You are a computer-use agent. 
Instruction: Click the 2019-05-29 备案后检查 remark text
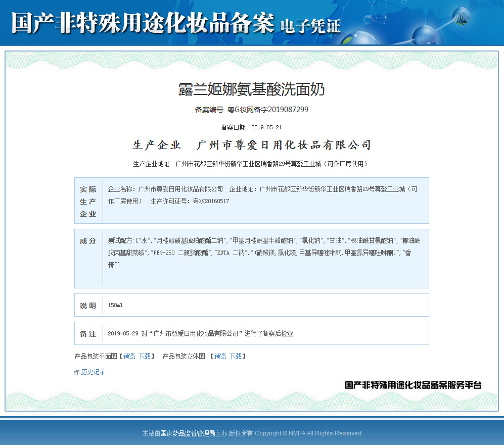click(200, 333)
